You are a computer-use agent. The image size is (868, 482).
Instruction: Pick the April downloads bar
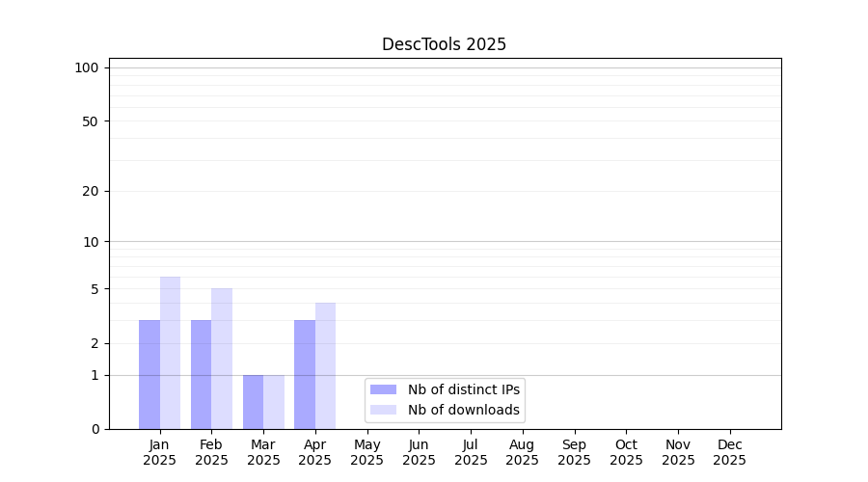coord(325,366)
